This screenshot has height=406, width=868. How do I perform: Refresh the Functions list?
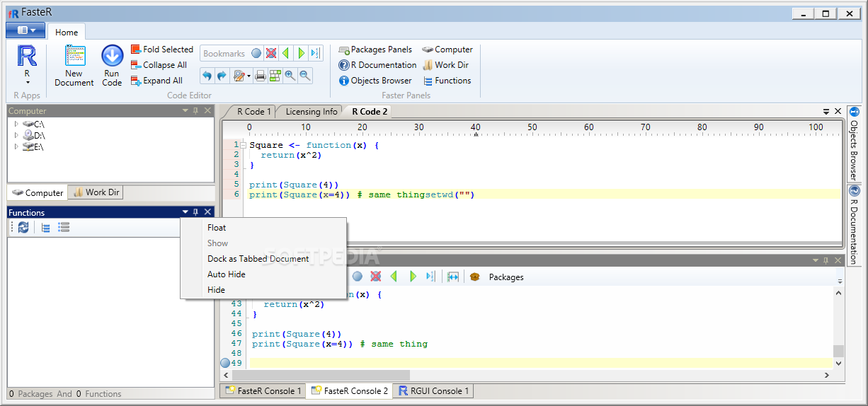[23, 227]
